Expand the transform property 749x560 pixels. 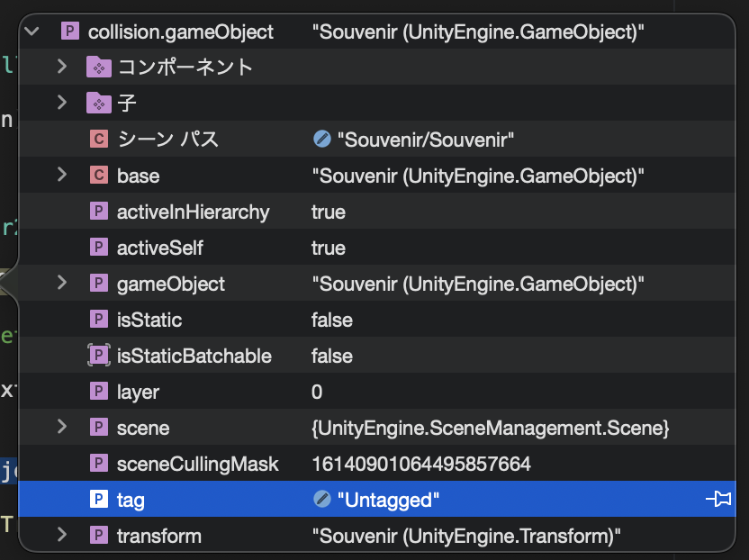(x=61, y=535)
